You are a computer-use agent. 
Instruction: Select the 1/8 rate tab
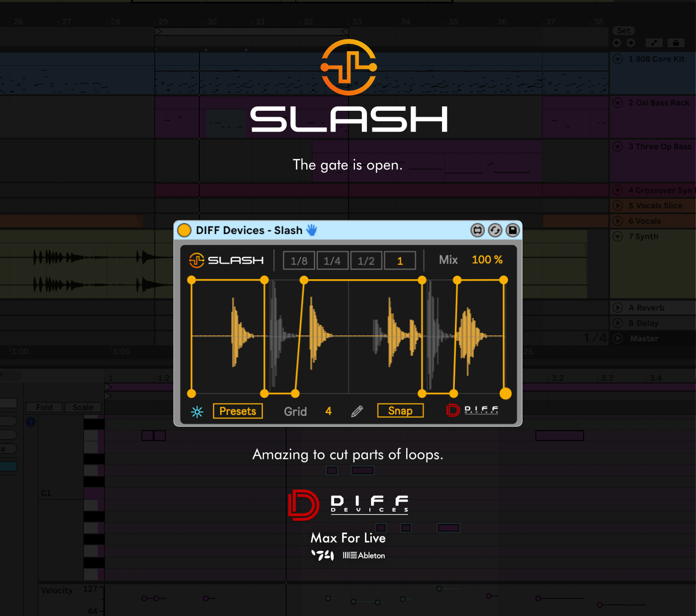[299, 261]
